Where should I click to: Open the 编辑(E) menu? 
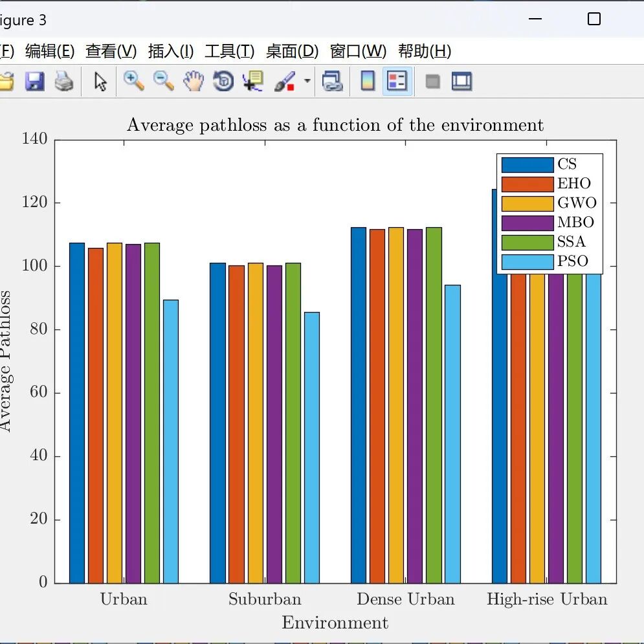50,51
